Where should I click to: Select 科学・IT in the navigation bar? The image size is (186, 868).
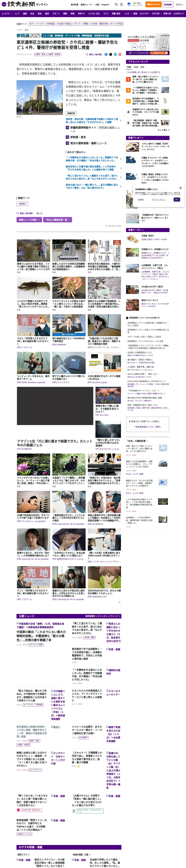(x=81, y=14)
